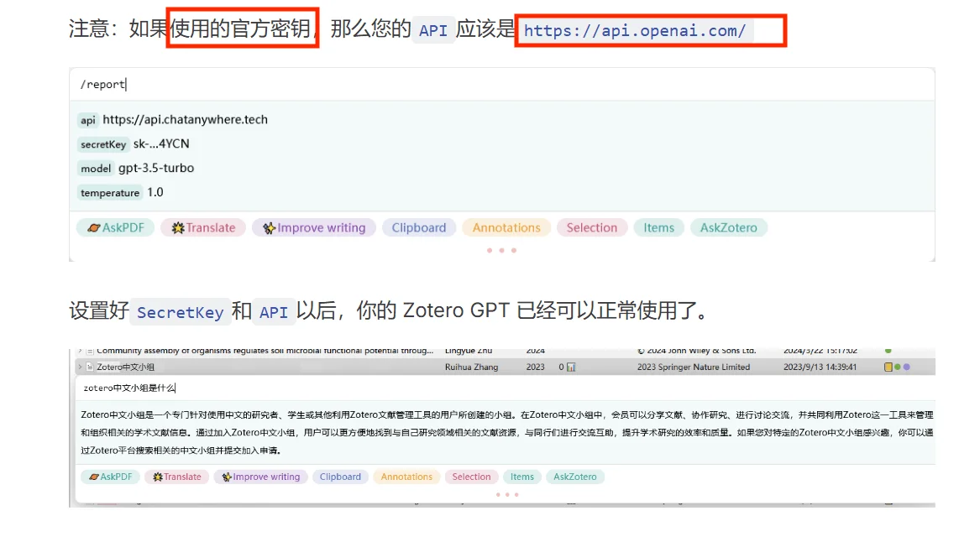Screen dimensions: 980x542
Task: Click the temperature 1.0 setting
Action: [x=110, y=192]
